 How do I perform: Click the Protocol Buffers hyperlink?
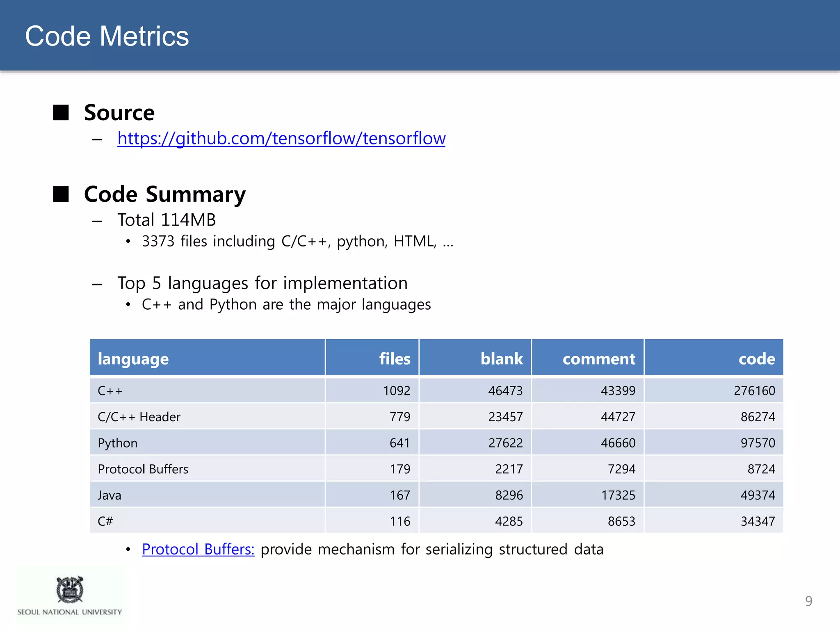coord(198,549)
